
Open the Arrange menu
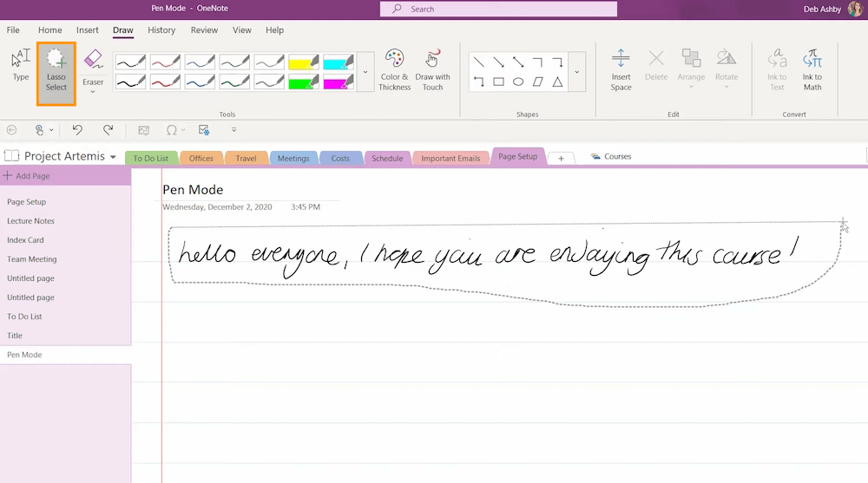point(691,68)
